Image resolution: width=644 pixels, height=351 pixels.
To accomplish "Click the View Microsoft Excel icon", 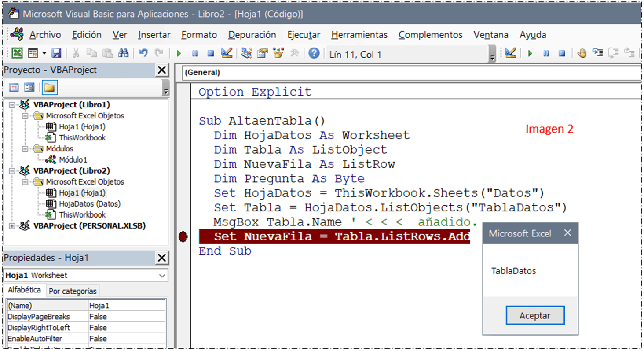I will click(17, 54).
